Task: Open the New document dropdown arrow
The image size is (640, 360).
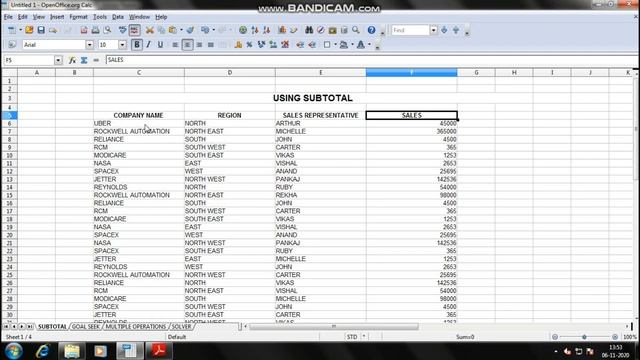Action: point(20,30)
